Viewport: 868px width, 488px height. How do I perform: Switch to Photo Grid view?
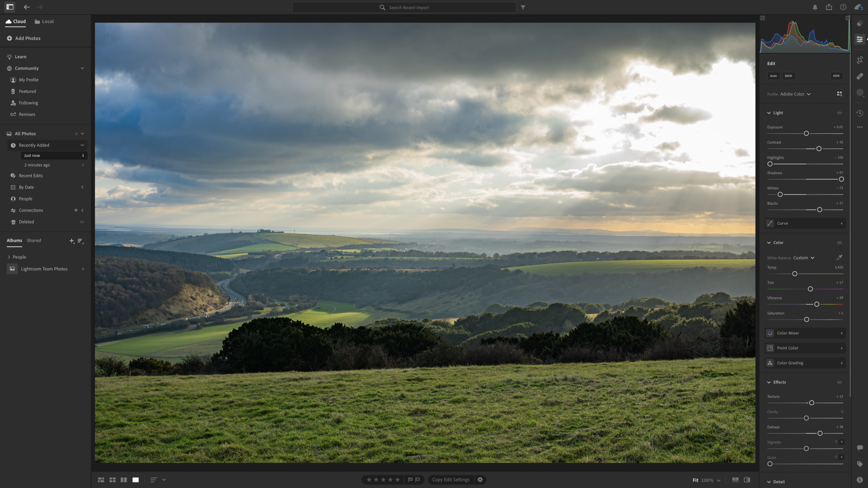(x=101, y=480)
